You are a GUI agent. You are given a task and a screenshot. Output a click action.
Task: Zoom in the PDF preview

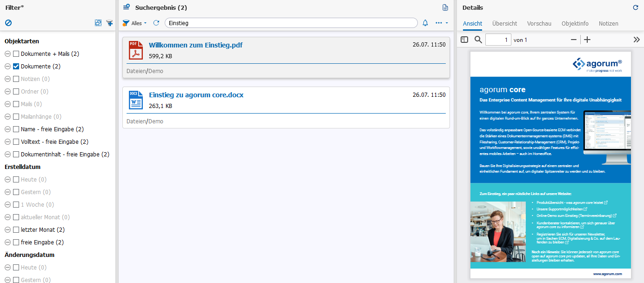(587, 40)
